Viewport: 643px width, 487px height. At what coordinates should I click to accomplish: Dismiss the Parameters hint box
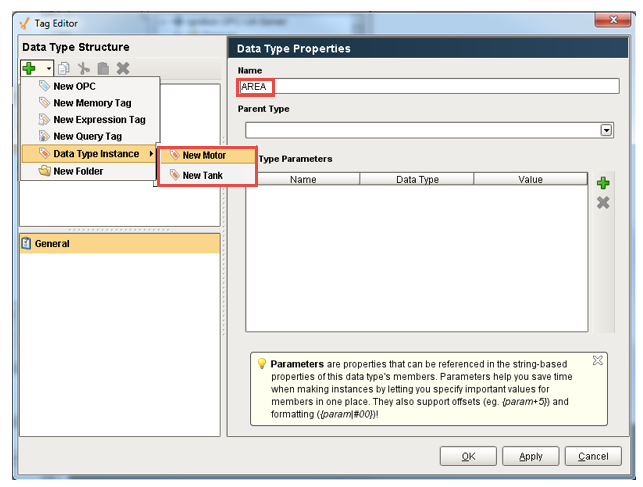597,360
